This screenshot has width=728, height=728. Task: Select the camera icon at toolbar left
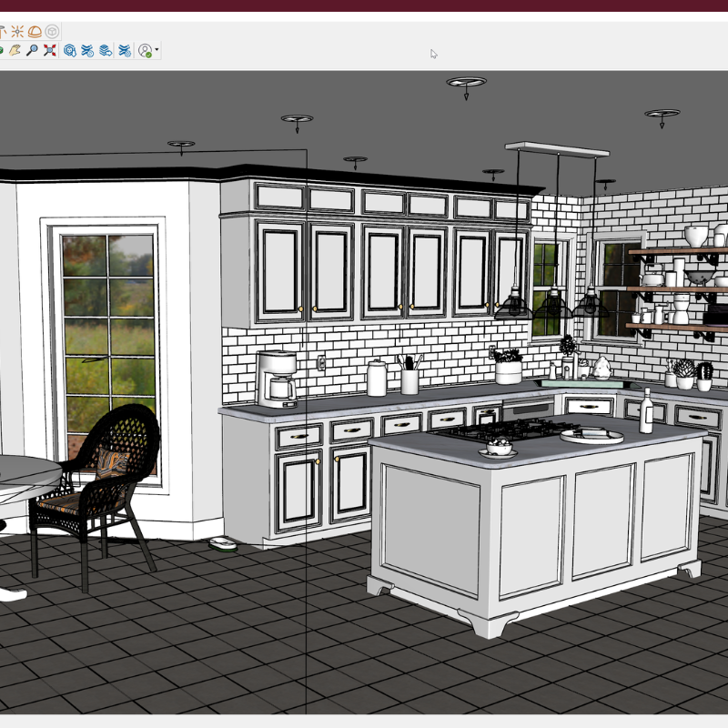(3, 30)
